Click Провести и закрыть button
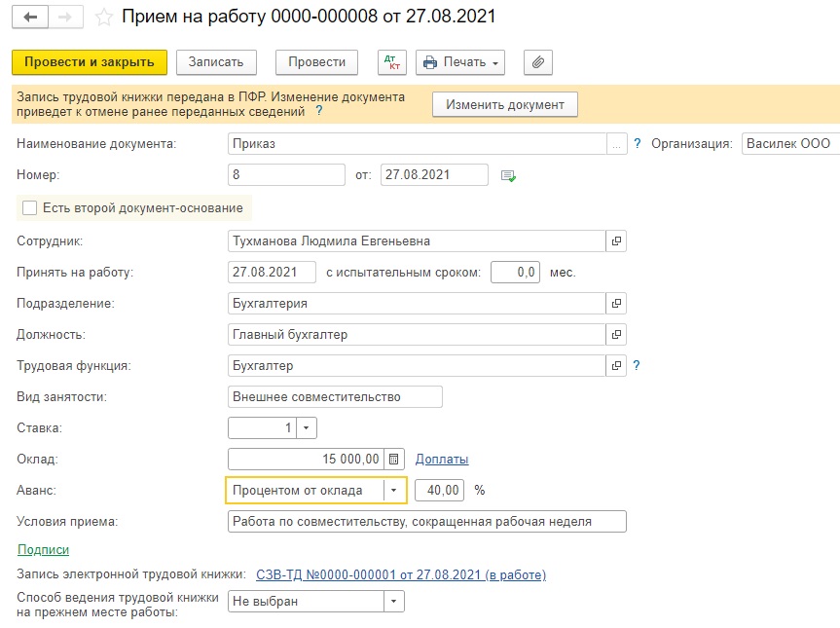 90,62
